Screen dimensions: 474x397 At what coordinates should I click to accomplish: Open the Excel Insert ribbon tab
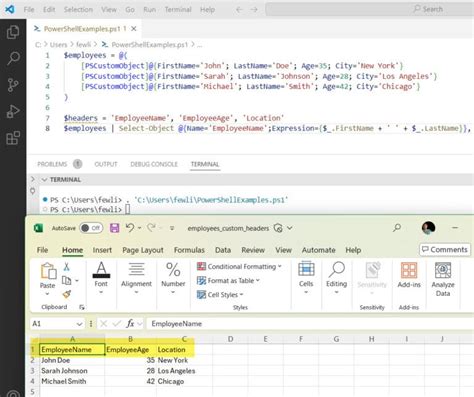(102, 250)
